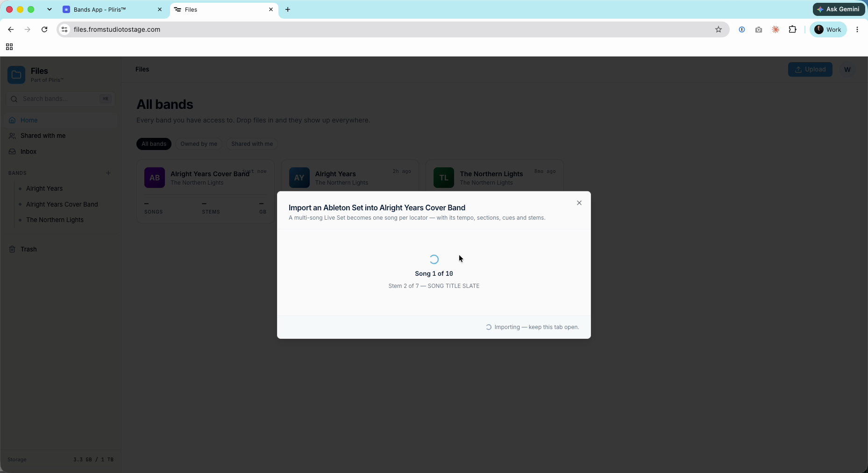Click the storage 3.3 GB / 1 TB readout
This screenshot has width=868, height=473.
[x=93, y=459]
